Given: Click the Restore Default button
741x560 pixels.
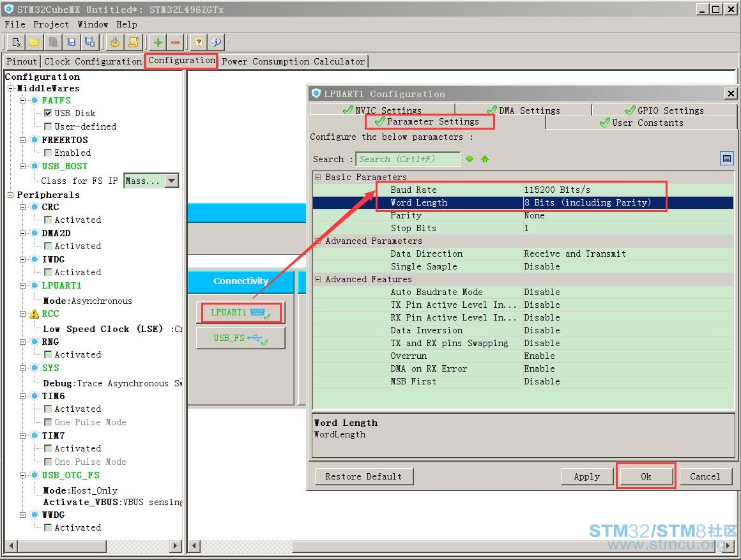Looking at the screenshot, I should [x=363, y=476].
